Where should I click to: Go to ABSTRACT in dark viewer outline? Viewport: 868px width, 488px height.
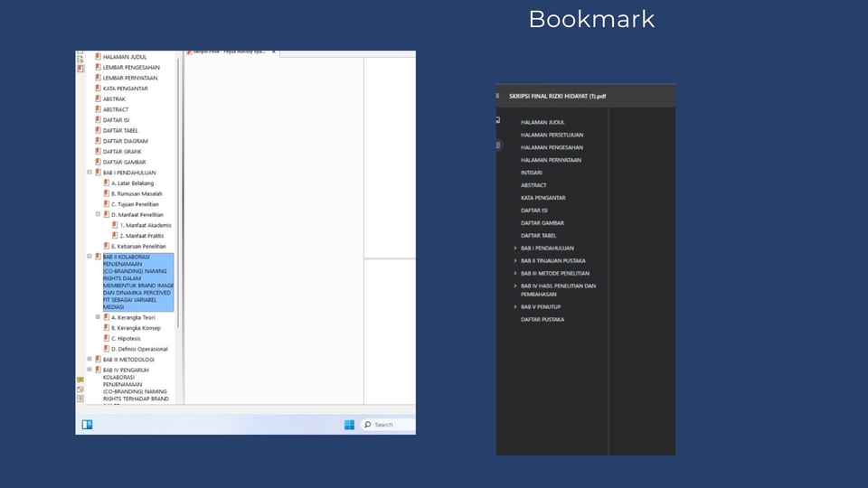[533, 184]
